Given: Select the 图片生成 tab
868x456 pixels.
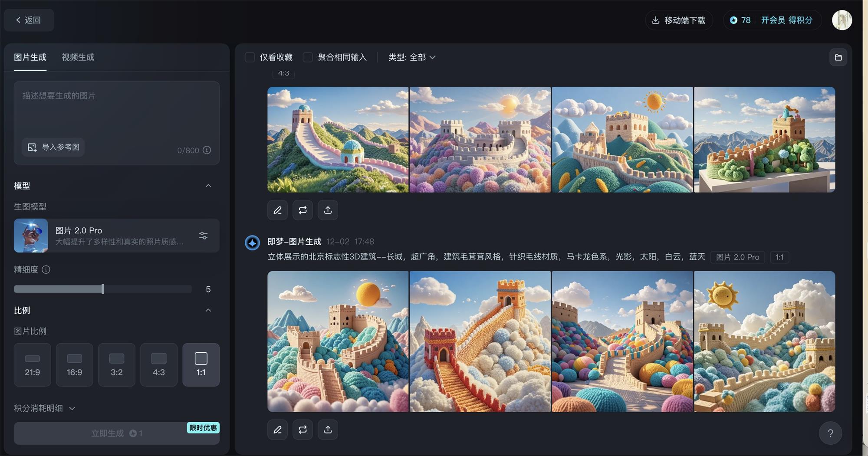Looking at the screenshot, I should point(30,57).
